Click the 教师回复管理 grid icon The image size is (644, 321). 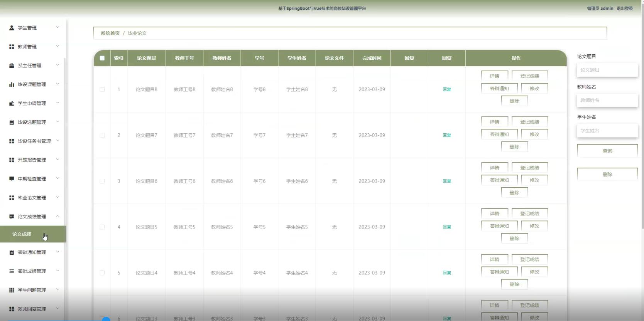pyautogui.click(x=12, y=309)
